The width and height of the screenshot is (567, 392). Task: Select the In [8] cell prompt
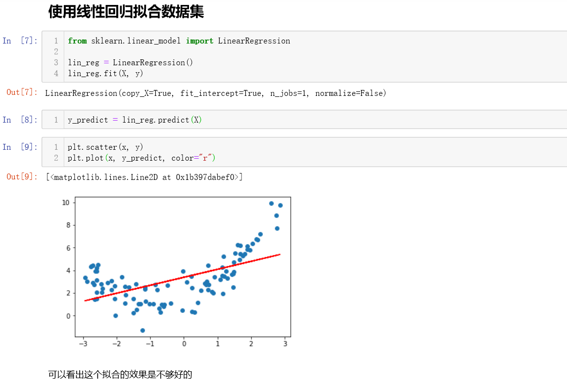click(x=20, y=120)
